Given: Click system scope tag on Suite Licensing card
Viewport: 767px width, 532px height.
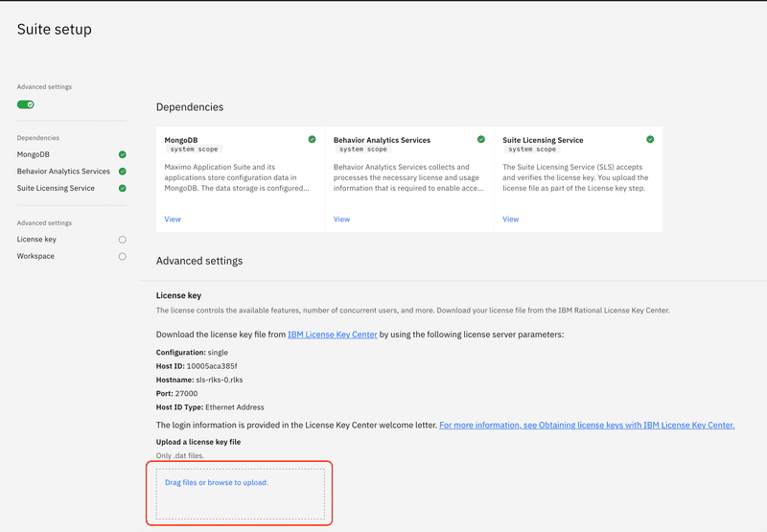Looking at the screenshot, I should click(x=532, y=150).
